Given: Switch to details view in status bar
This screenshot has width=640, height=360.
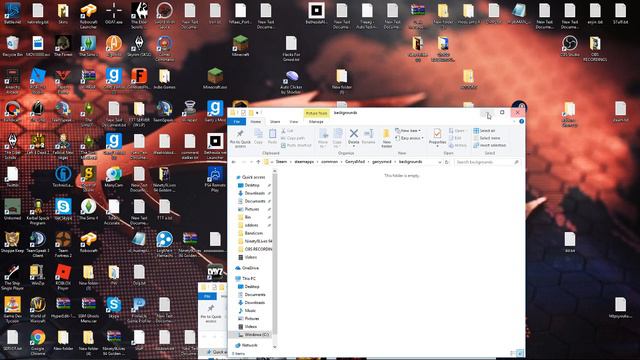Looking at the screenshot, I should tap(513, 353).
